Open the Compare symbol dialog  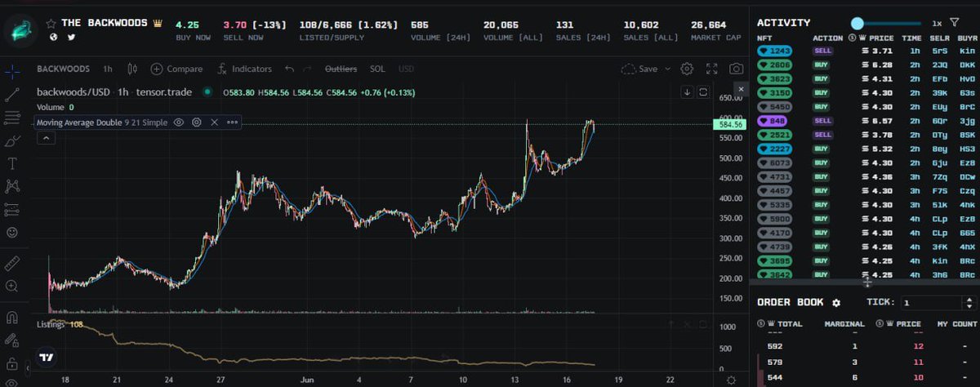(176, 69)
